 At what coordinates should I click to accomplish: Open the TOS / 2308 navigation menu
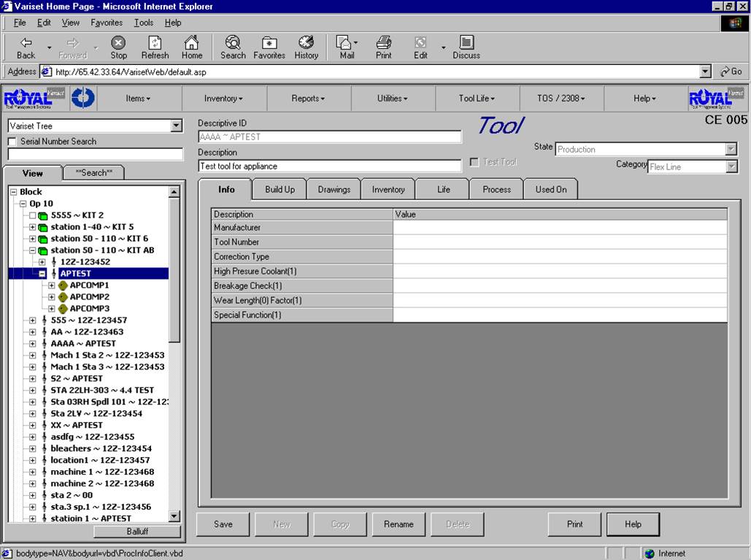coord(561,99)
